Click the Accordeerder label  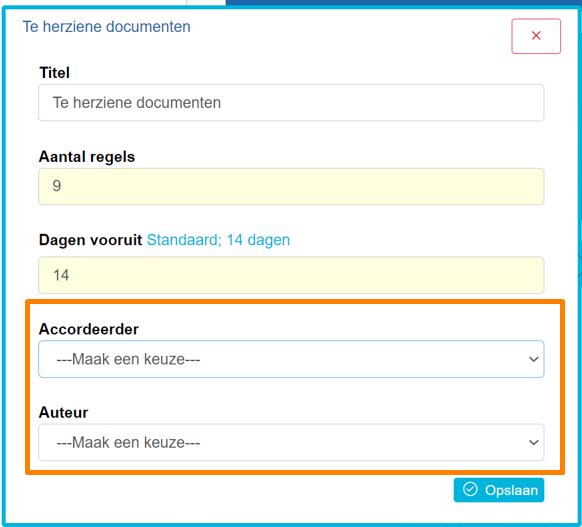(x=89, y=329)
